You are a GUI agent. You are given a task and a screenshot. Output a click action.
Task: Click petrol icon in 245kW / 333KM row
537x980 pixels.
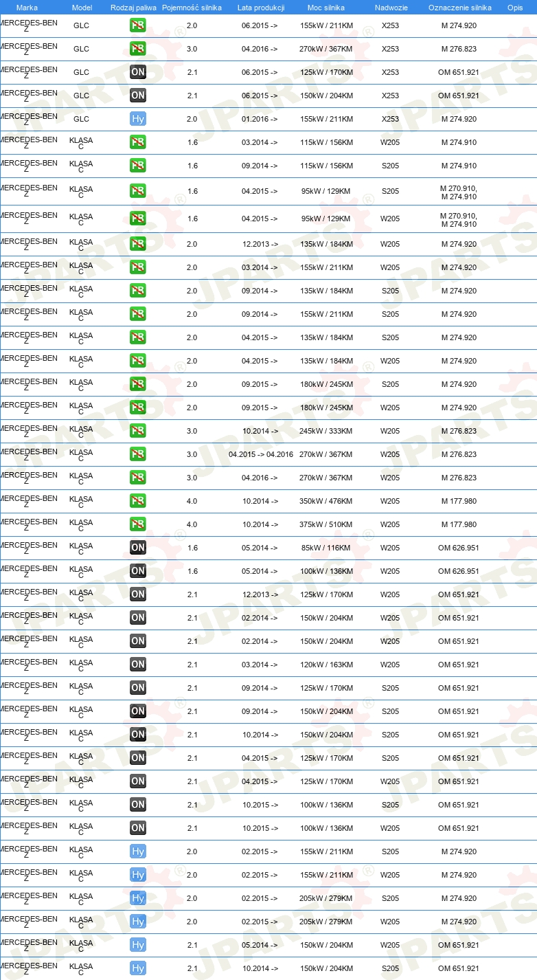(138, 432)
